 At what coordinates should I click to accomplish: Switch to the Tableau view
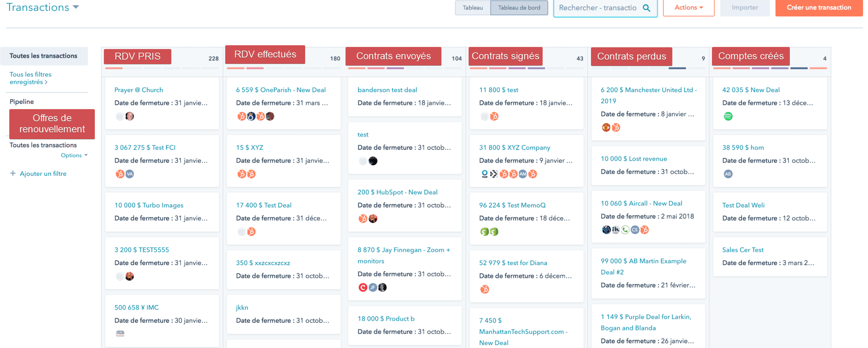coord(472,7)
